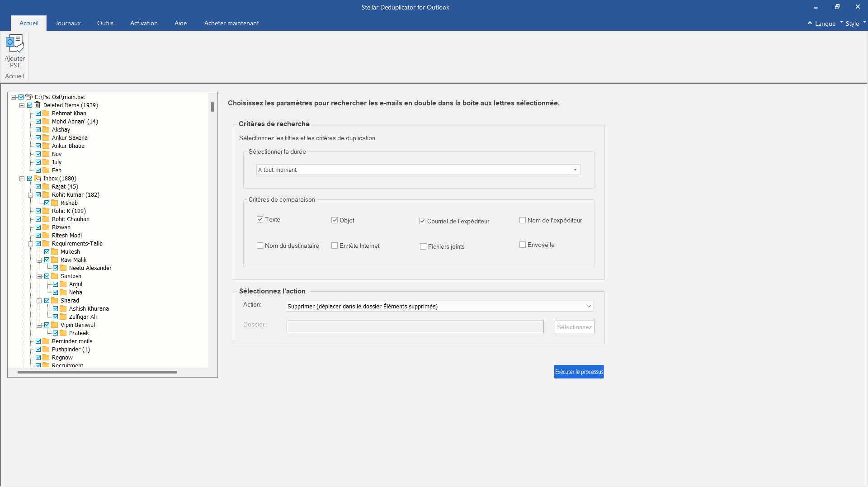The image size is (868, 487).
Task: Collapse the Rohit Kumar (182) node
Action: 30,195
